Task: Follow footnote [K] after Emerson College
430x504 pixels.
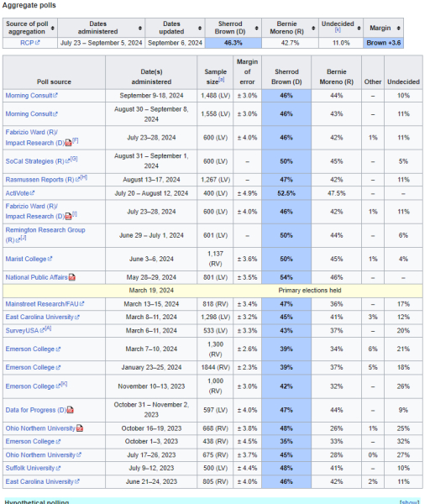Action: coord(64,384)
